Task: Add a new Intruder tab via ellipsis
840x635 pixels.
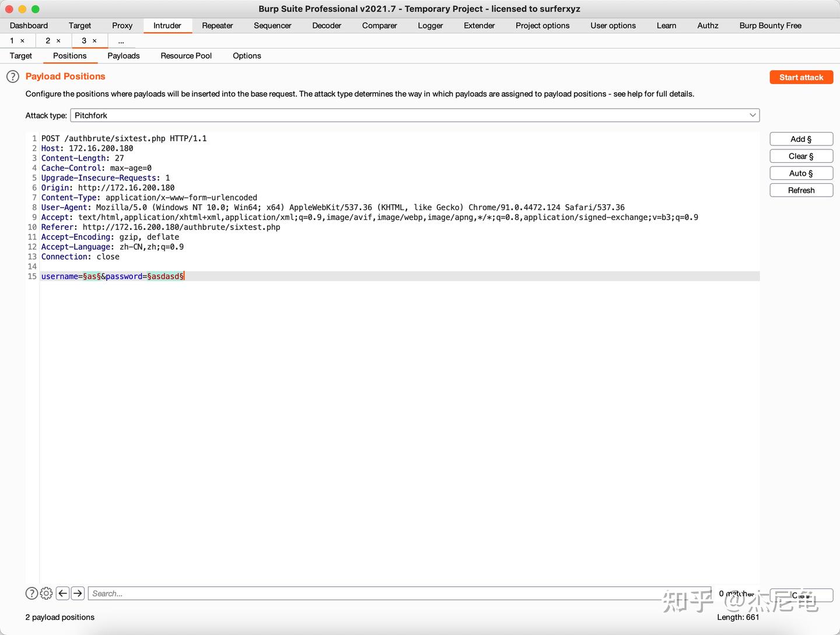Action: pos(121,41)
